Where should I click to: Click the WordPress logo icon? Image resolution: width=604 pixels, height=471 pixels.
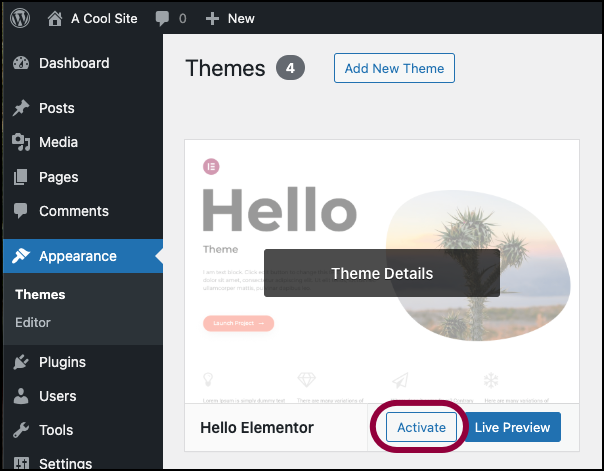pyautogui.click(x=22, y=18)
